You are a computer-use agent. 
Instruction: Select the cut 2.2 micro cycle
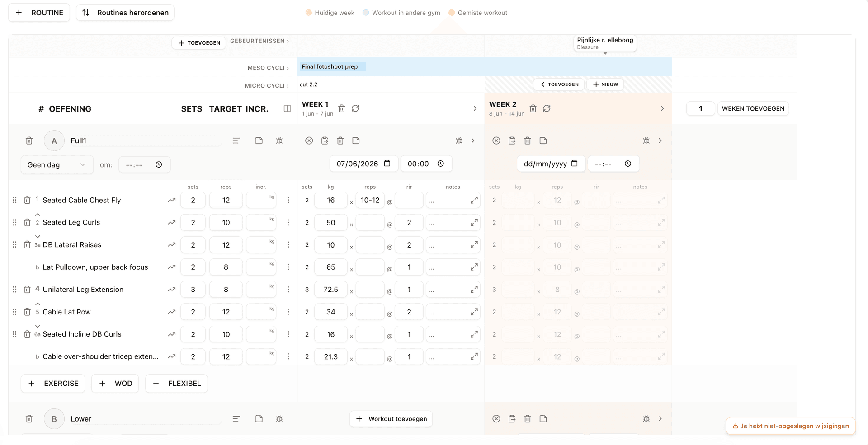tap(309, 84)
